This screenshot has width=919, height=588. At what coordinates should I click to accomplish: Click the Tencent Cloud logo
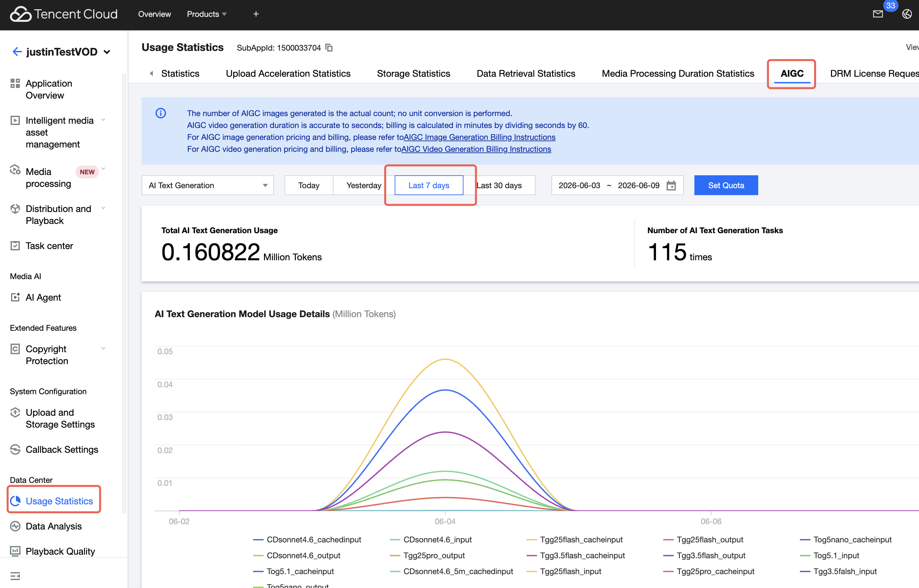(64, 14)
